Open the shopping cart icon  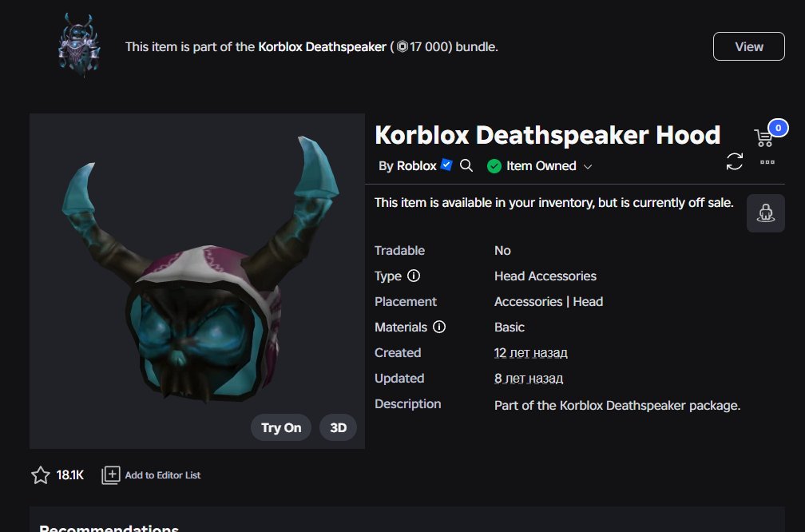(764, 137)
